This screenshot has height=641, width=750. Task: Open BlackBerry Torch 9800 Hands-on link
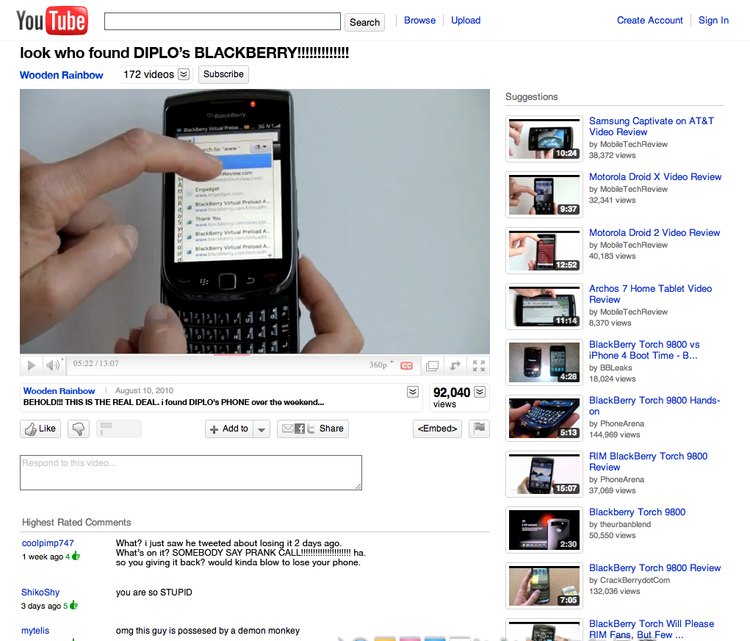coord(654,406)
